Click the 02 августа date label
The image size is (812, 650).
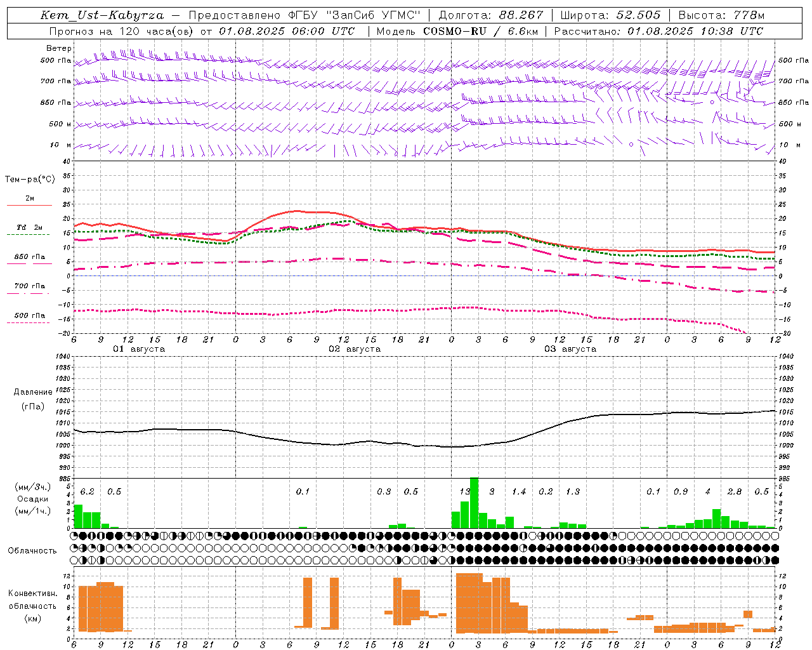click(x=355, y=349)
